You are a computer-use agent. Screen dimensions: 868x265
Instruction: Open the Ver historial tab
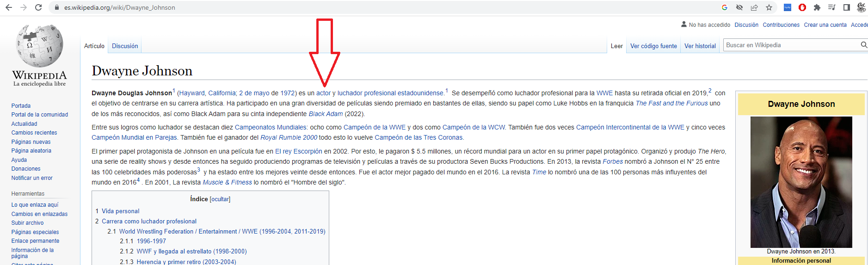(x=700, y=46)
